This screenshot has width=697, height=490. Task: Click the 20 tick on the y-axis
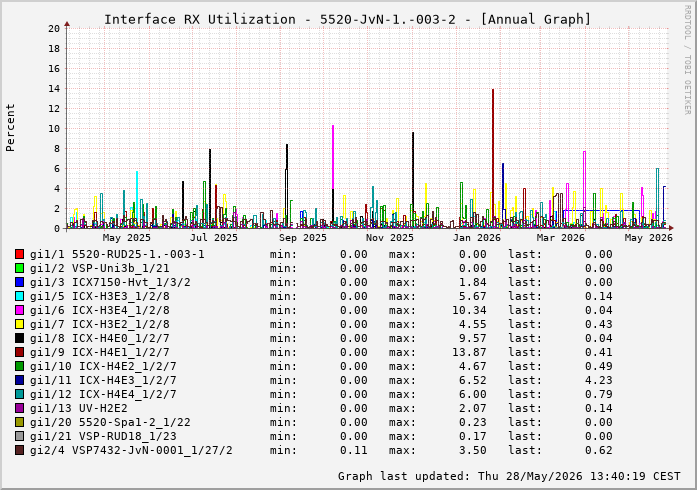click(x=54, y=29)
